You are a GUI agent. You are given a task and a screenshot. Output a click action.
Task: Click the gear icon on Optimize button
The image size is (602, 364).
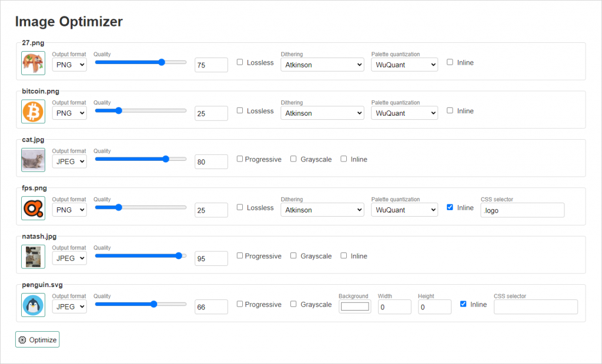click(x=22, y=340)
